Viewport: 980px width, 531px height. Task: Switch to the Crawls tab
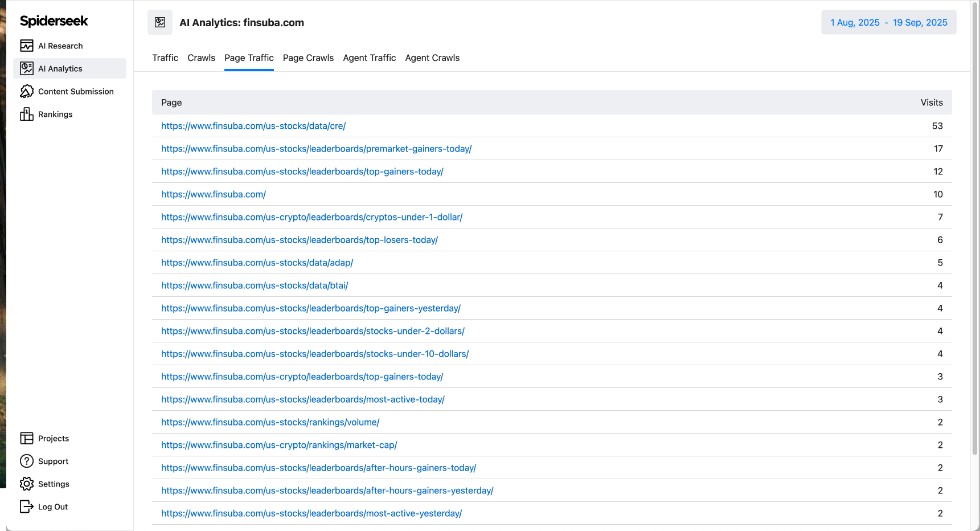[202, 58]
